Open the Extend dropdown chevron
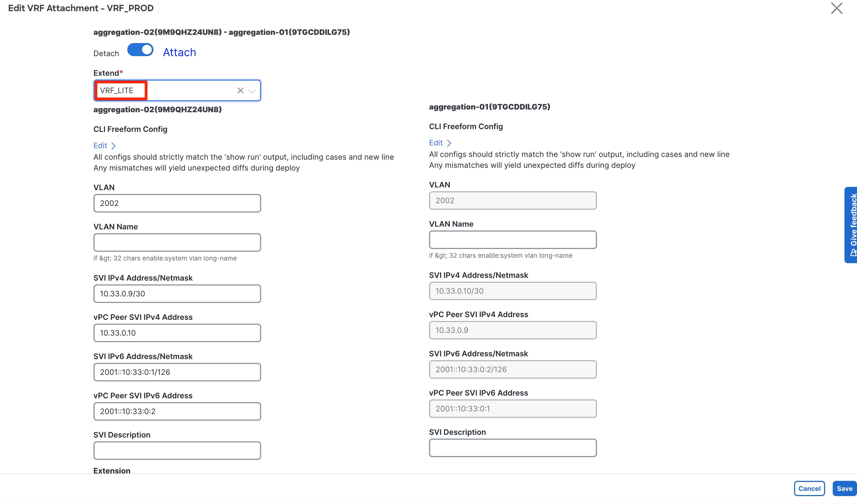The height and width of the screenshot is (504, 857). (252, 91)
